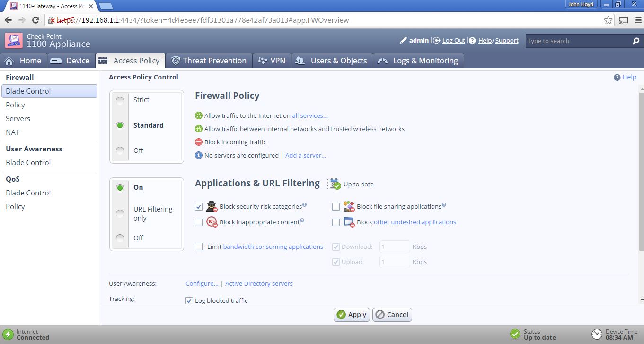Viewport: 644px width, 344px height.
Task: Click the file sharing applications icon
Action: tap(349, 206)
